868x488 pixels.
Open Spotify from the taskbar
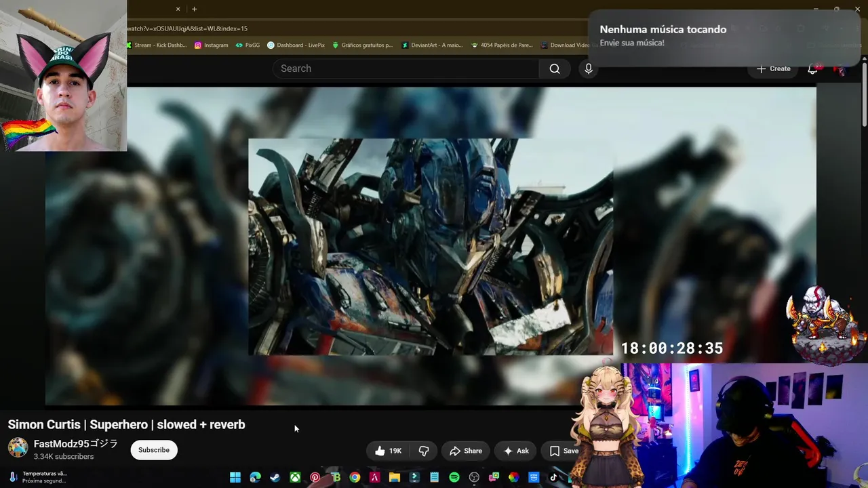pyautogui.click(x=454, y=477)
